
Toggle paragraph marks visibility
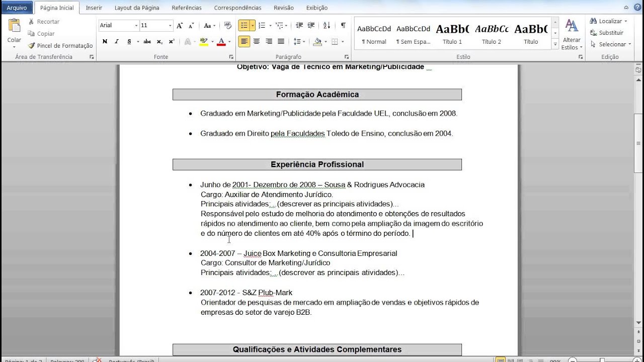[343, 26]
